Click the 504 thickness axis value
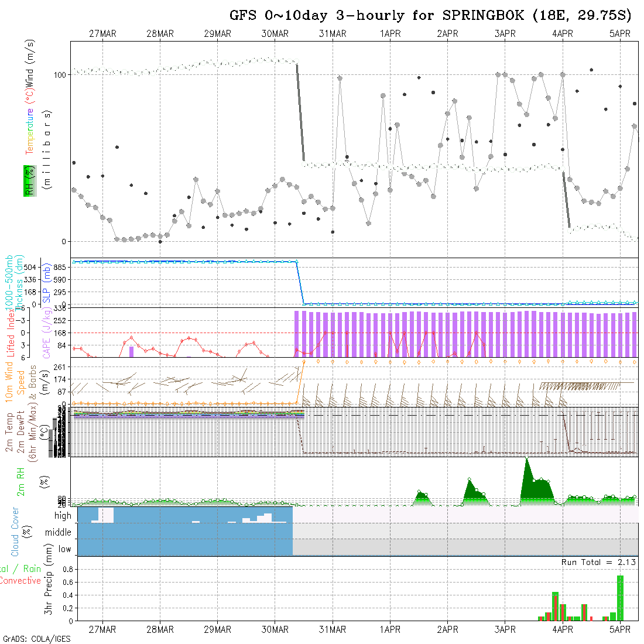This screenshot has width=644, height=644. point(30,268)
